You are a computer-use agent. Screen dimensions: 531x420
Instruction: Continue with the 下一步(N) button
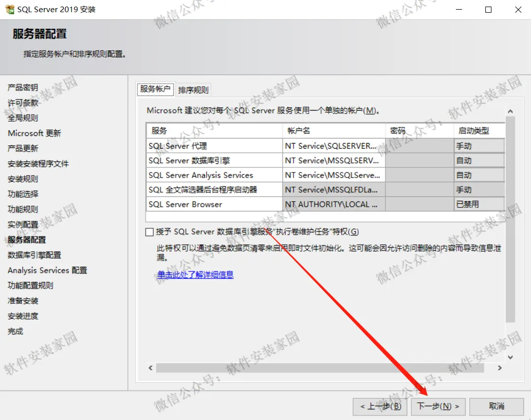[x=438, y=406]
